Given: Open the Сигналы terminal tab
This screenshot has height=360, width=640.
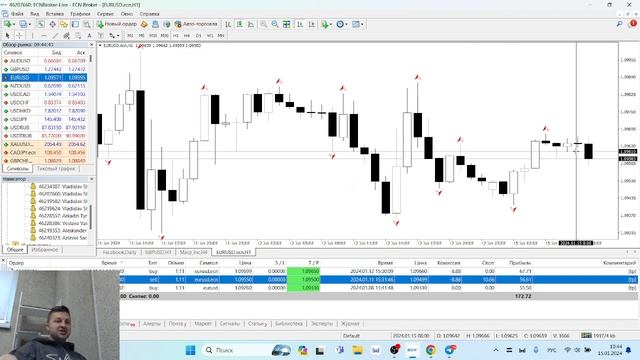Looking at the screenshot, I should [x=229, y=324].
